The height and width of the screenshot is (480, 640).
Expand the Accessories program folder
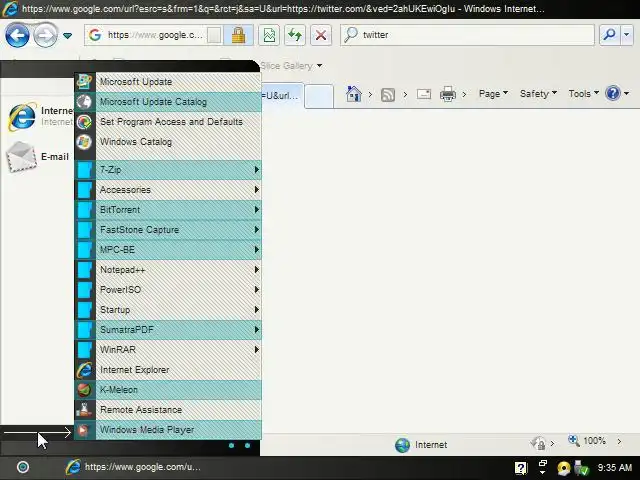(x=168, y=189)
